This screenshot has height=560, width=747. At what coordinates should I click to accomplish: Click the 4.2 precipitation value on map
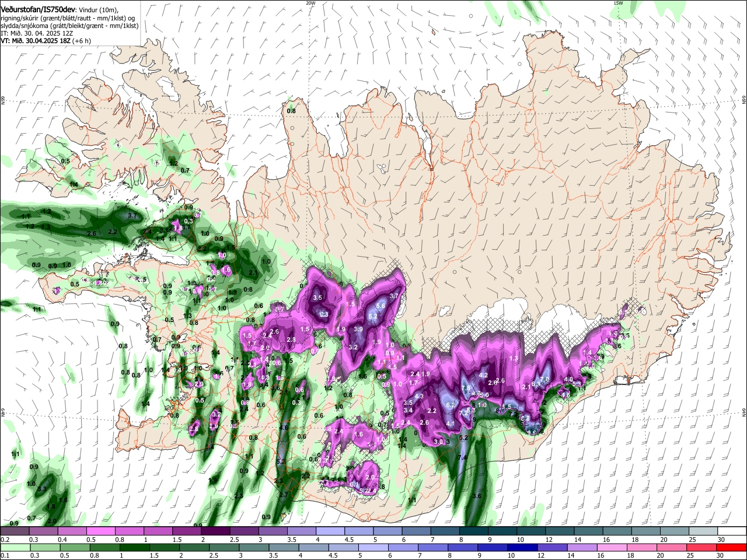tap(483, 375)
